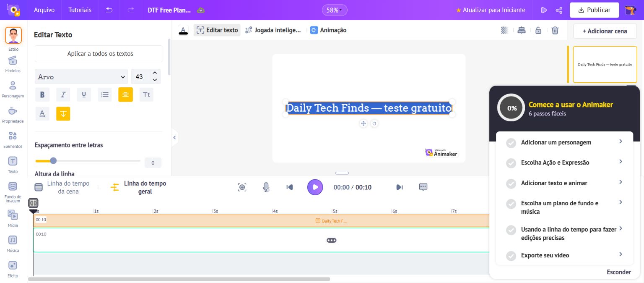
Task: Open the Personagem sidebar section
Action: [x=13, y=89]
